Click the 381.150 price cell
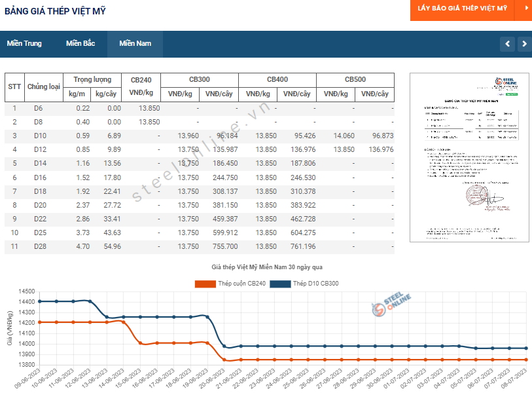 click(225, 205)
